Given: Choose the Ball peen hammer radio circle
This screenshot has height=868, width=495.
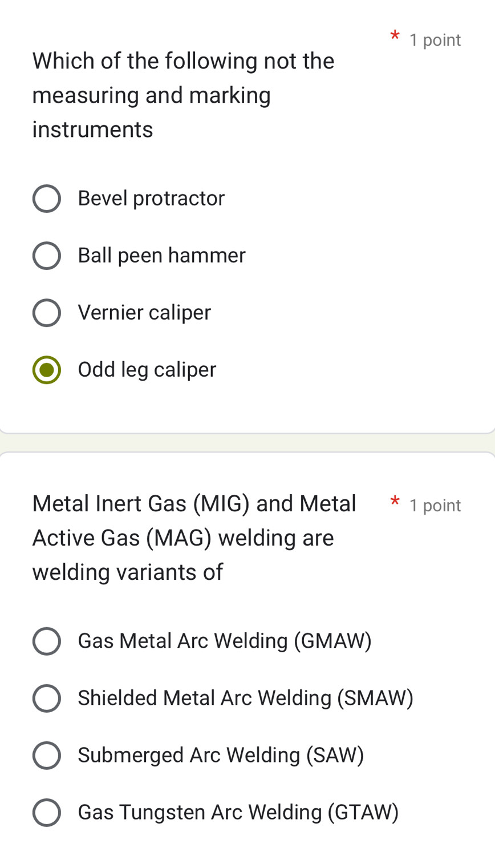Looking at the screenshot, I should pos(47,256).
